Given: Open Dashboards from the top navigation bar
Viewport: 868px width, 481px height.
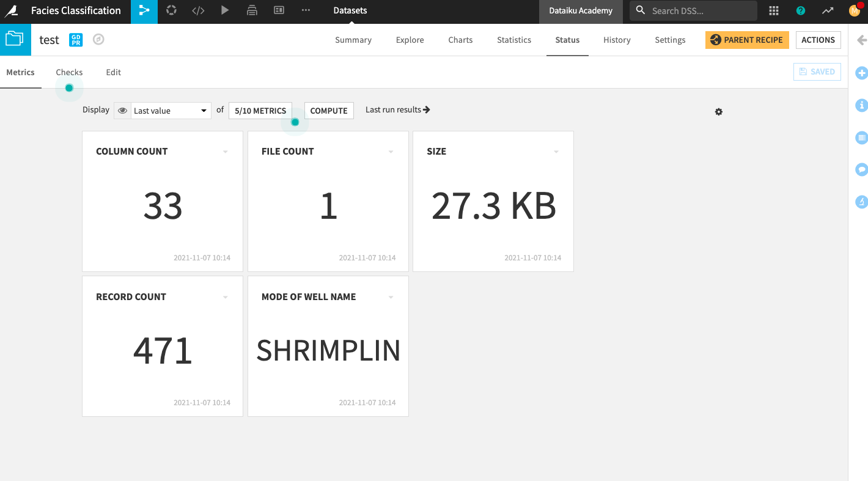Looking at the screenshot, I should pos(279,10).
